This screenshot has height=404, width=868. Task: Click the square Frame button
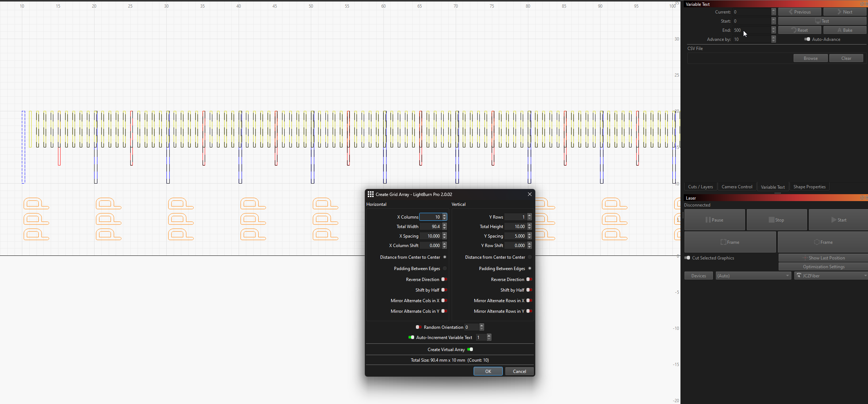730,242
